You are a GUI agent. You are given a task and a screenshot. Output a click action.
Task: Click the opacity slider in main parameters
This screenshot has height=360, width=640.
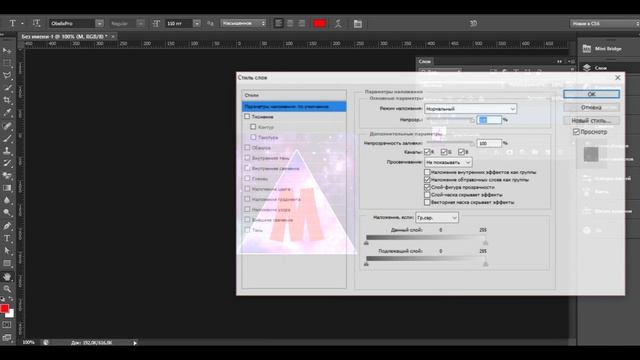[x=451, y=120]
